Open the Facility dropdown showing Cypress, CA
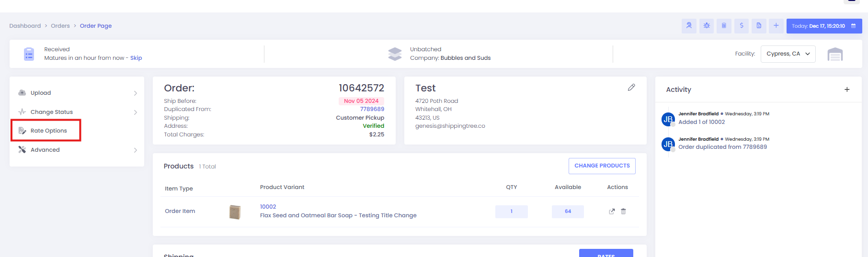This screenshot has height=257, width=868. (x=788, y=54)
